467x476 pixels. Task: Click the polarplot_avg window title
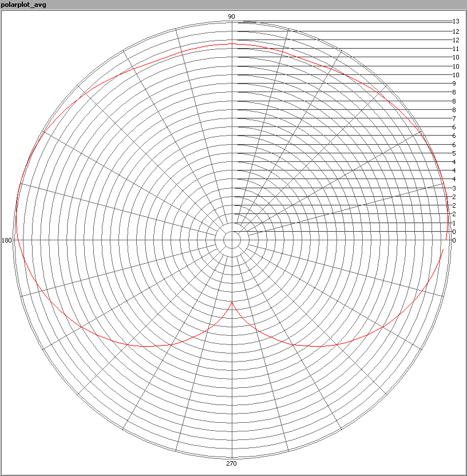point(24,5)
